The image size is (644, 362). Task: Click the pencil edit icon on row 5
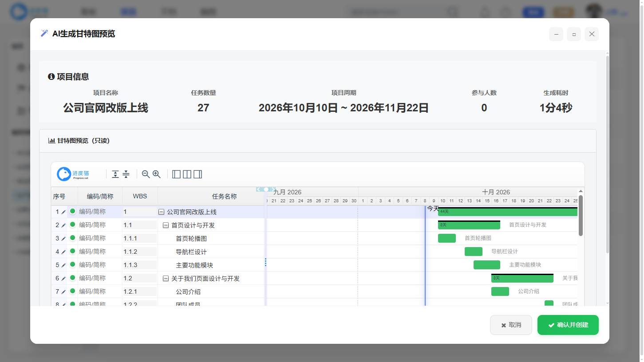click(63, 265)
